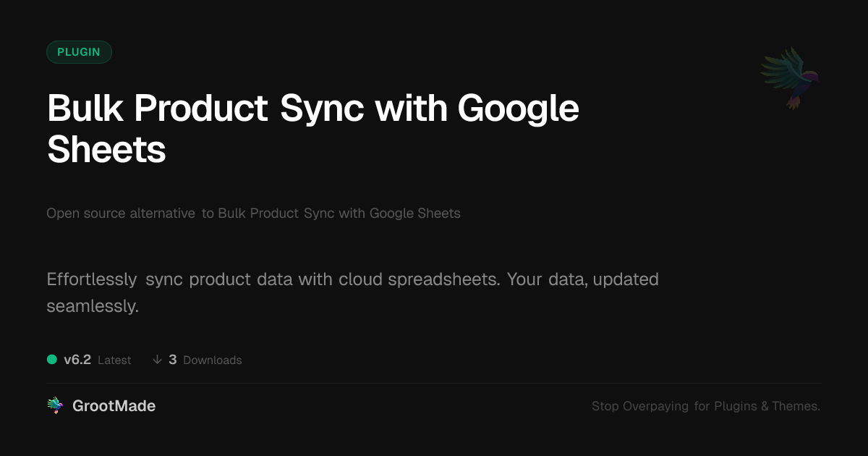
Task: Click the horizontal divider line above the footer
Action: click(x=434, y=383)
